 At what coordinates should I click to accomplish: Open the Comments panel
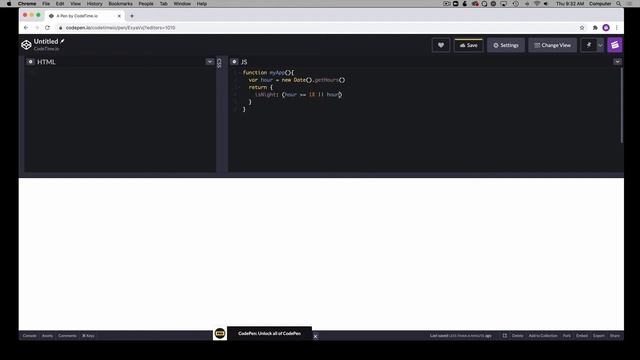[67, 336]
